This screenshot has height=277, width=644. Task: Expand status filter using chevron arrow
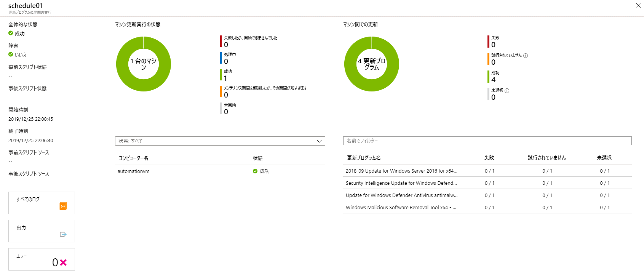click(319, 141)
